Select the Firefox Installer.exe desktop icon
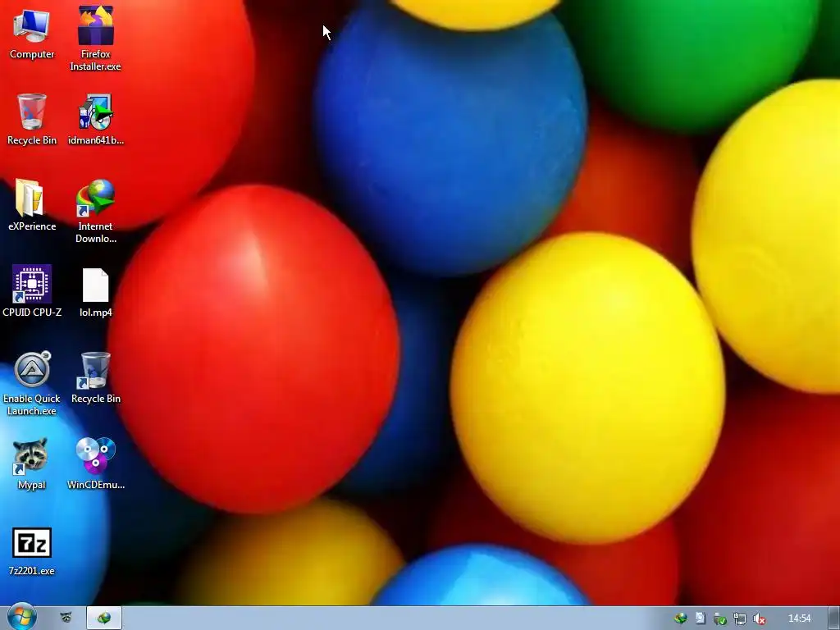The height and width of the screenshot is (630, 840). (x=95, y=39)
